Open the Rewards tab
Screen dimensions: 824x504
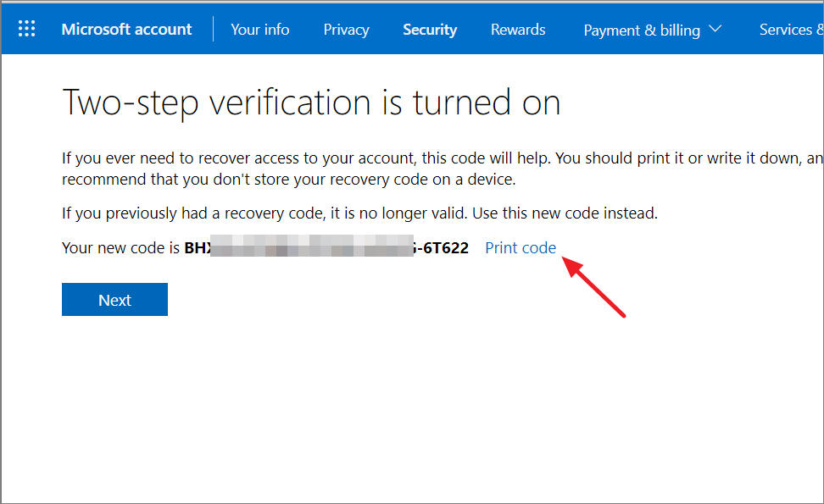(518, 30)
